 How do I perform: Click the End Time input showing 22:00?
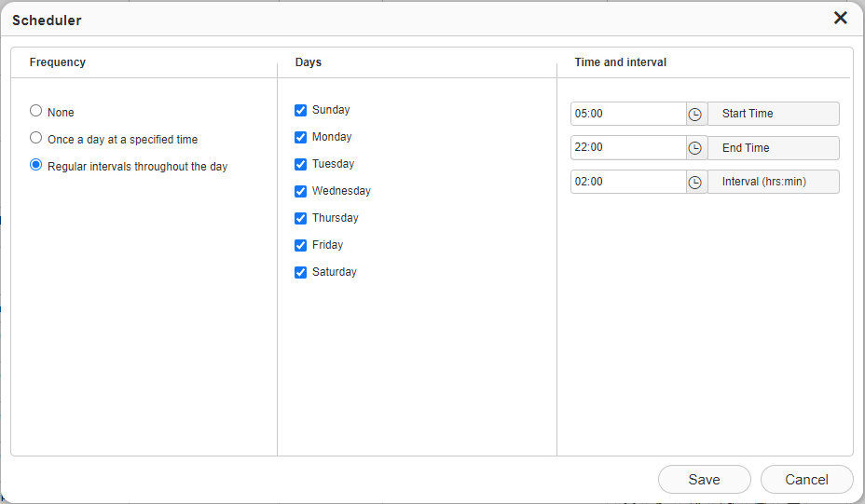click(x=628, y=148)
